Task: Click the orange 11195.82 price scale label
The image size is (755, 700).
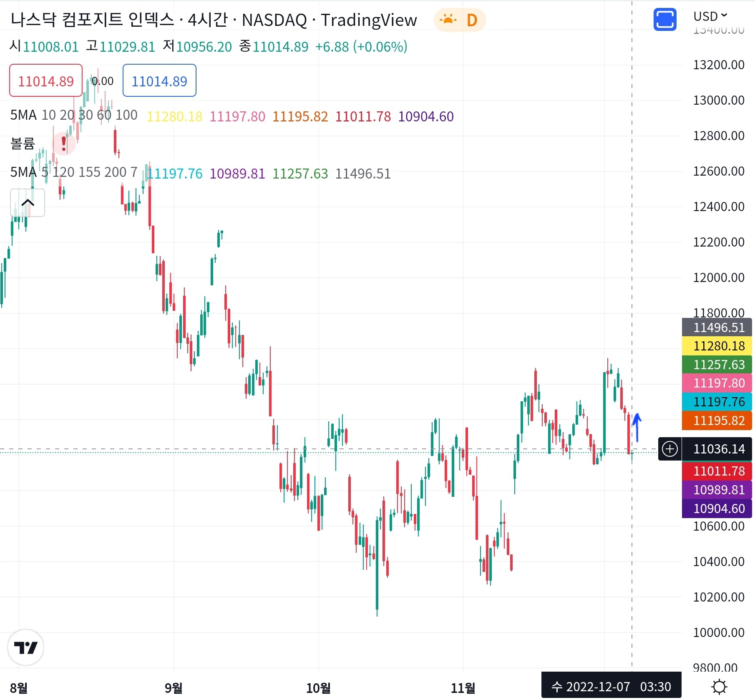Action: pyautogui.click(x=717, y=421)
